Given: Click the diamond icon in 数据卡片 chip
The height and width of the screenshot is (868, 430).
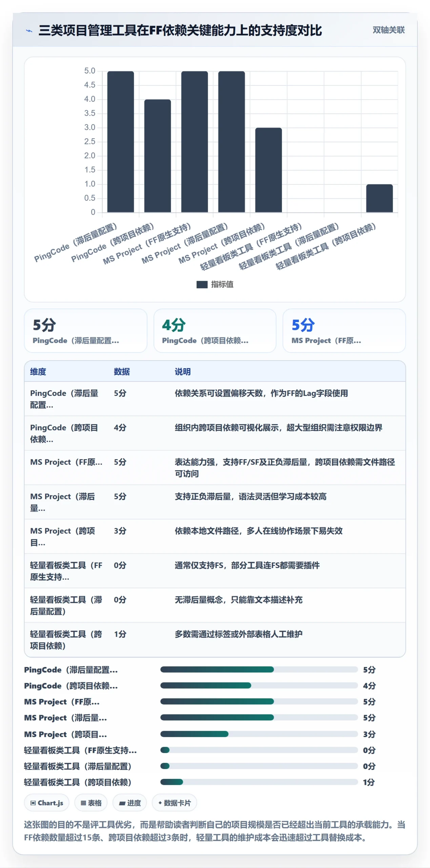Looking at the screenshot, I should (160, 803).
